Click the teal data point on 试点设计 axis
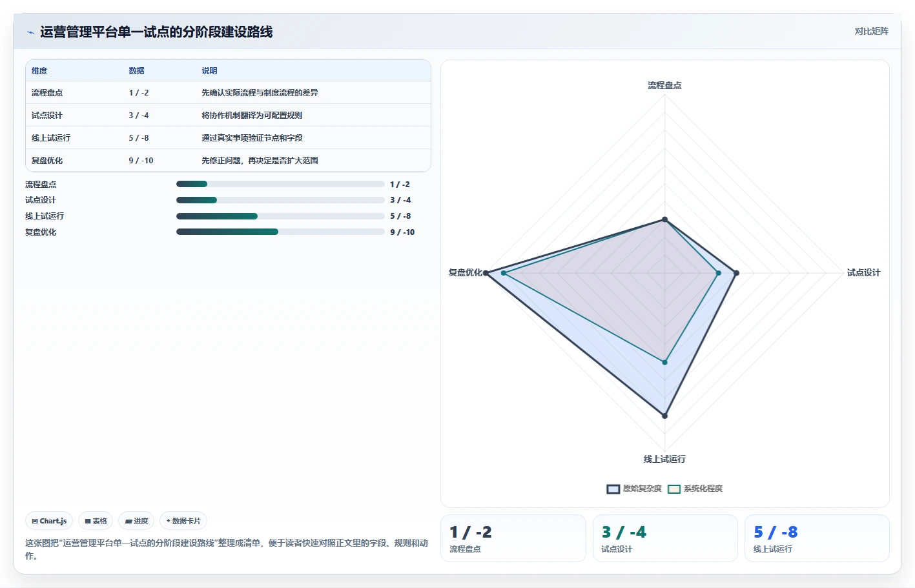This screenshot has height=588, width=915. pos(718,273)
